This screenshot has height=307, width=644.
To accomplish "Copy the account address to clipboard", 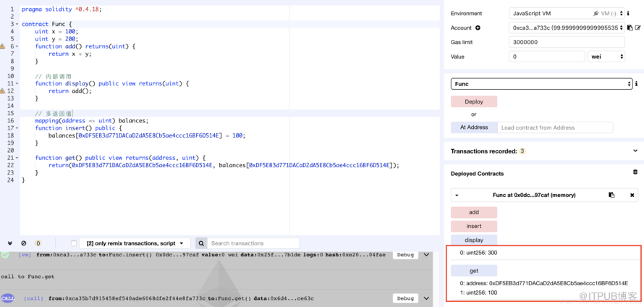I will [630, 28].
